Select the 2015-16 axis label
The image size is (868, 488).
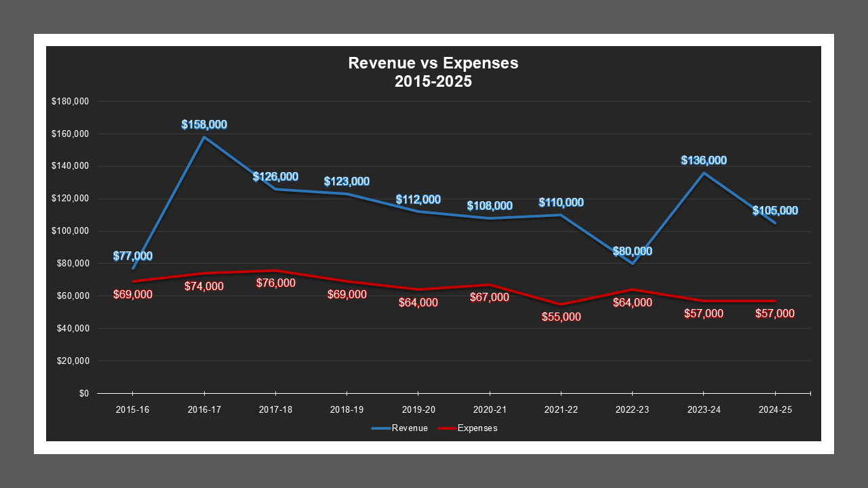132,409
